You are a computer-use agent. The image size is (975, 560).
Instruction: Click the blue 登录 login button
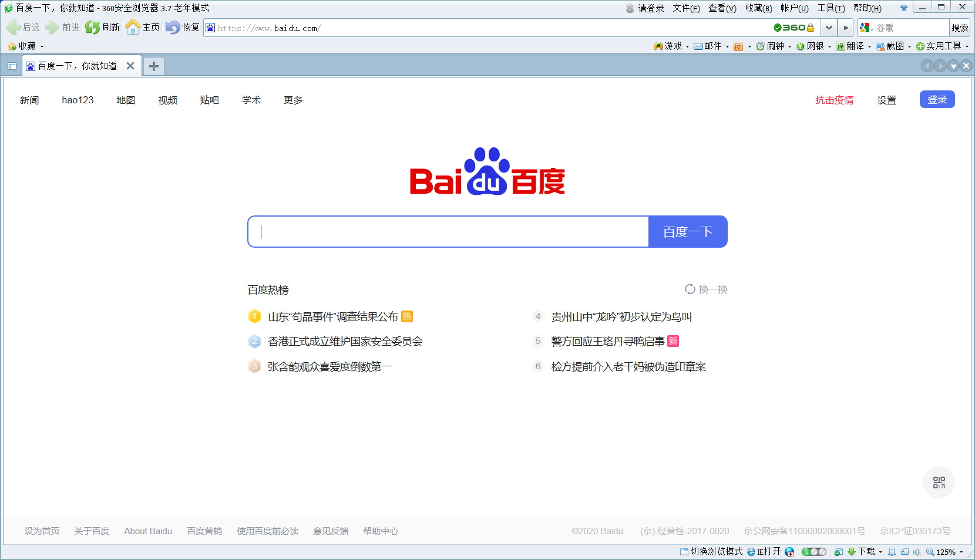coord(937,100)
